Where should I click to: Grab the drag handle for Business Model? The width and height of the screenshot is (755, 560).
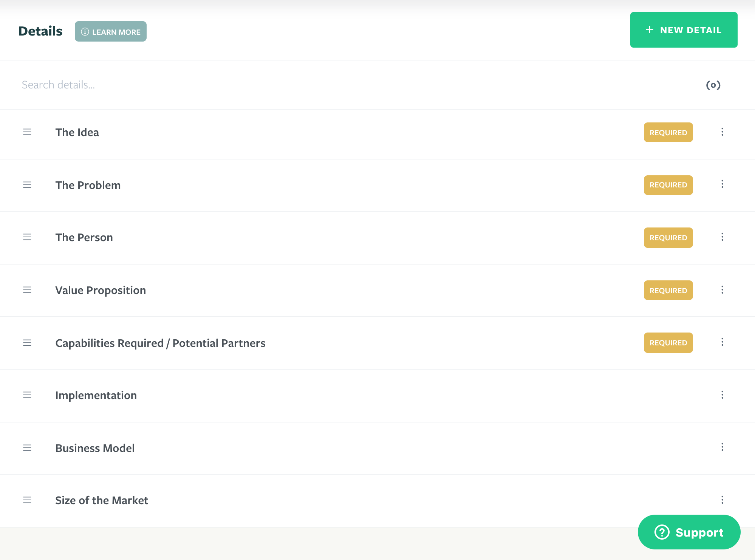pos(27,448)
